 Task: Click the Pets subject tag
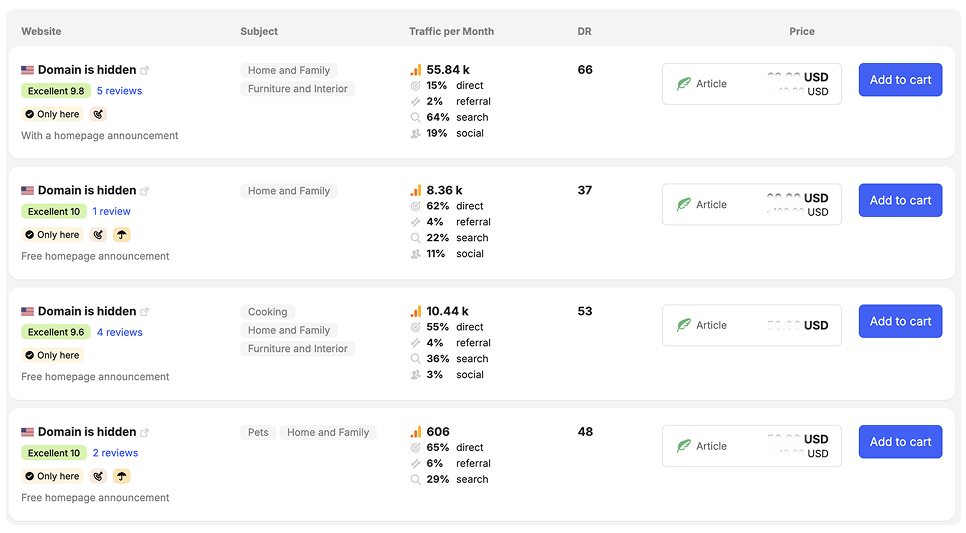coord(258,433)
